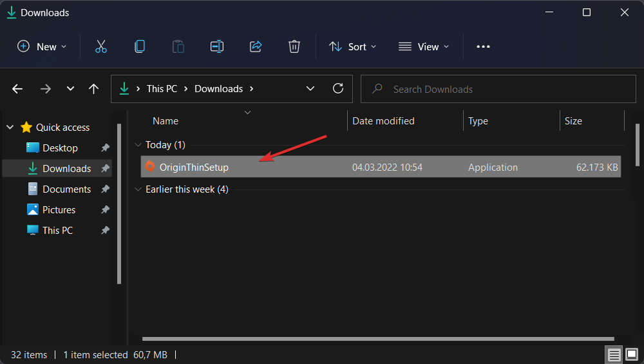Open the View menu
Viewport: 644px width, 364px height.
point(424,46)
